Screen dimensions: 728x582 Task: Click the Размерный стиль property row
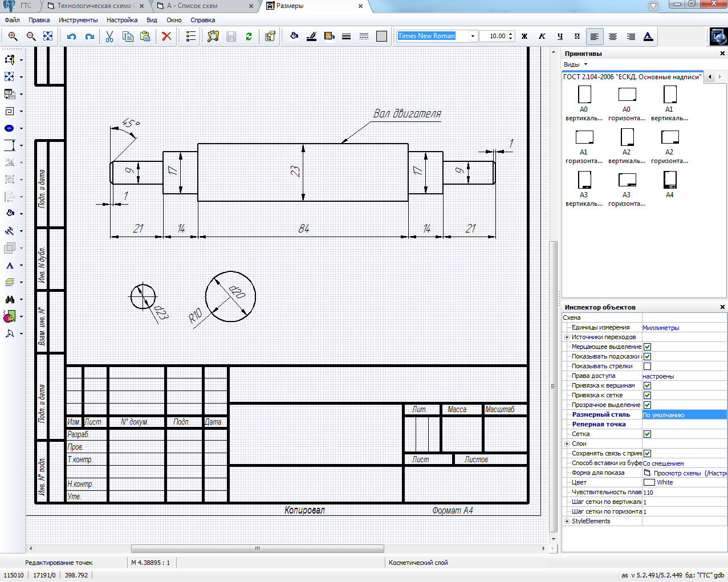pyautogui.click(x=601, y=415)
